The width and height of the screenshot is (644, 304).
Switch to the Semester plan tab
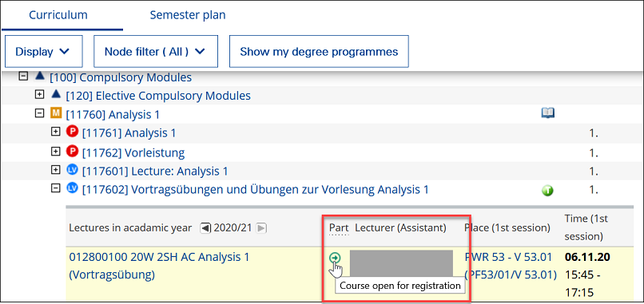(x=187, y=16)
